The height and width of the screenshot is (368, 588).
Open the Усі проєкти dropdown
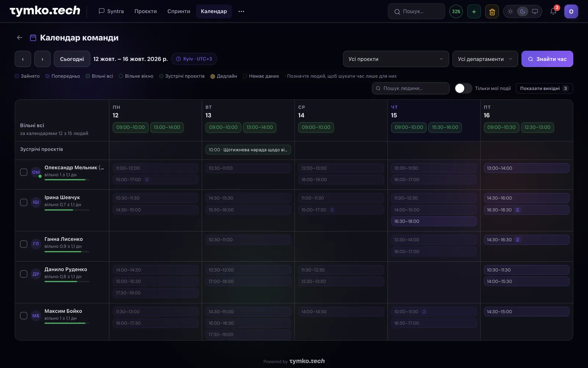(x=396, y=59)
